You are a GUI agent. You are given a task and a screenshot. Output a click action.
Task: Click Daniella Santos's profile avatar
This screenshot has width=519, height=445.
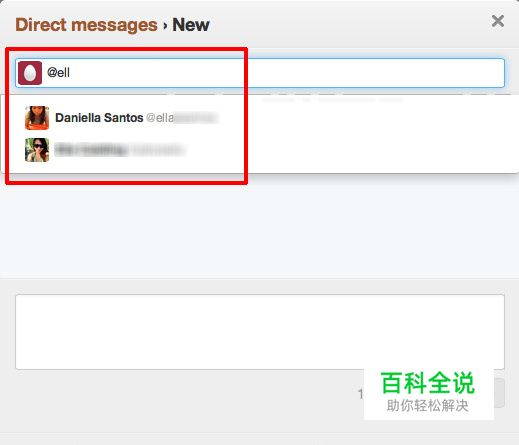coord(37,118)
